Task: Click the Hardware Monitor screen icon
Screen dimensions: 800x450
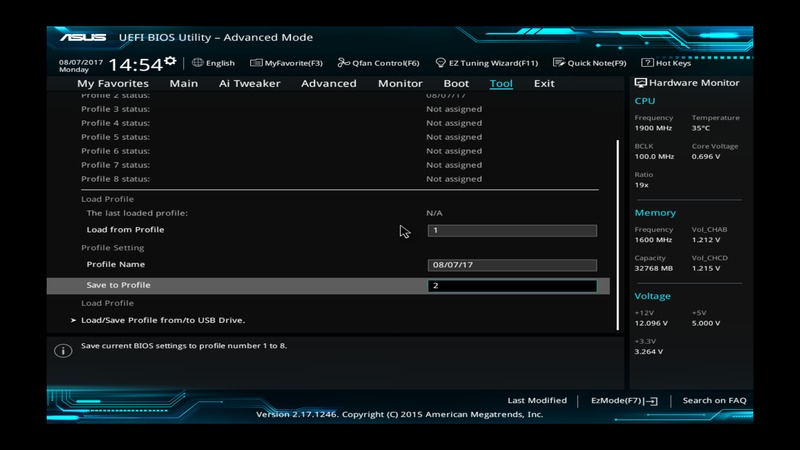Action: [641, 83]
